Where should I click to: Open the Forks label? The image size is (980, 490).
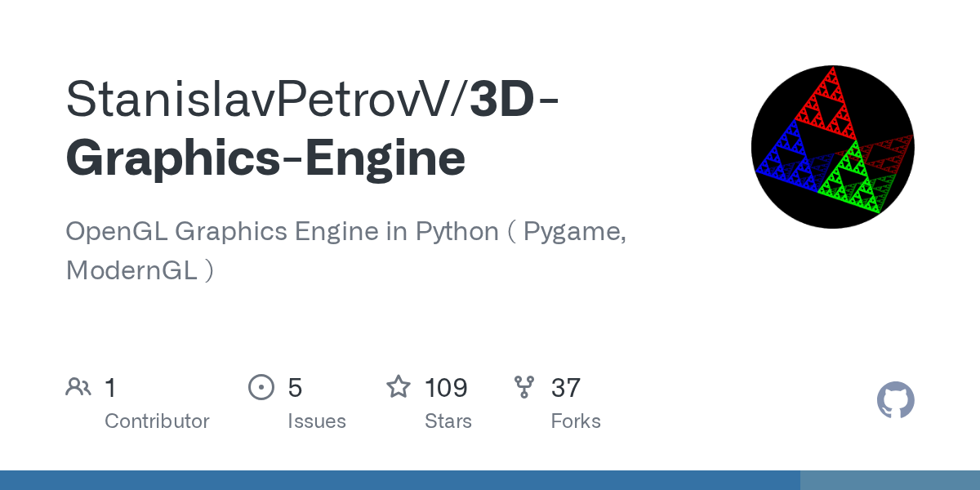576,421
